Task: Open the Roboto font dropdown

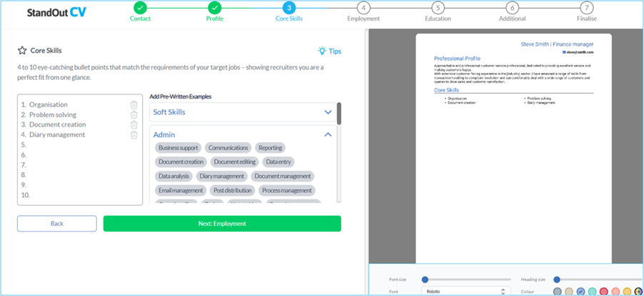Action: [466, 291]
